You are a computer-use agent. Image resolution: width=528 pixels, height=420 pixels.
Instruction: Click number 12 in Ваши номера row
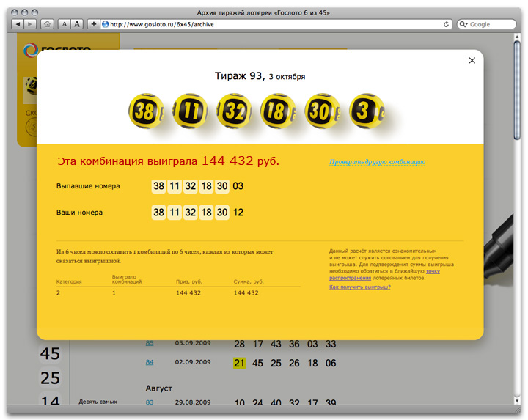(238, 213)
